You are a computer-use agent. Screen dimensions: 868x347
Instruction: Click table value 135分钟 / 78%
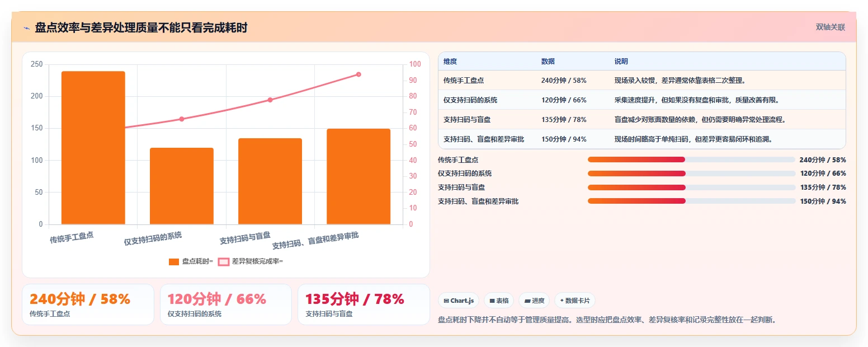[564, 120]
